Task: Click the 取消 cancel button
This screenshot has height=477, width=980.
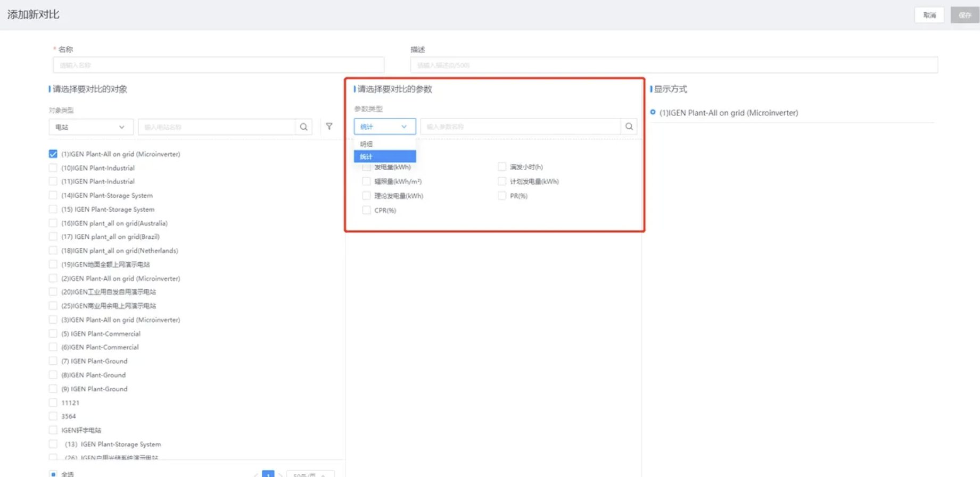Action: 929,15
